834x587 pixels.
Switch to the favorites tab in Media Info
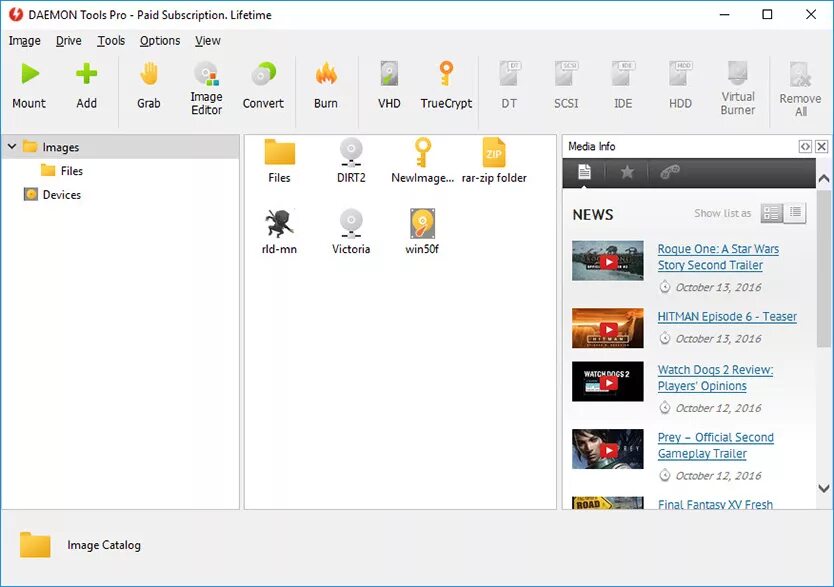(x=627, y=172)
